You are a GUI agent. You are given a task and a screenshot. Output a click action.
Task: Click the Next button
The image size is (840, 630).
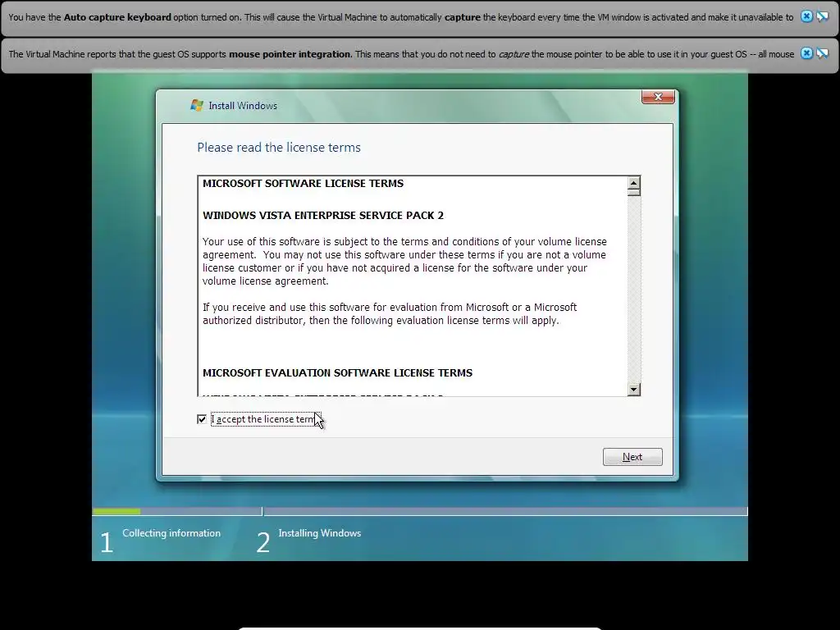click(632, 457)
